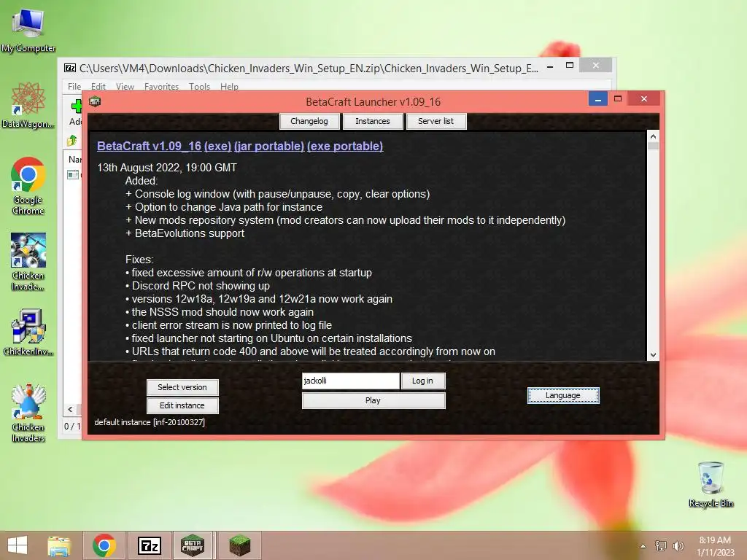Open the Changelog tab

309,121
